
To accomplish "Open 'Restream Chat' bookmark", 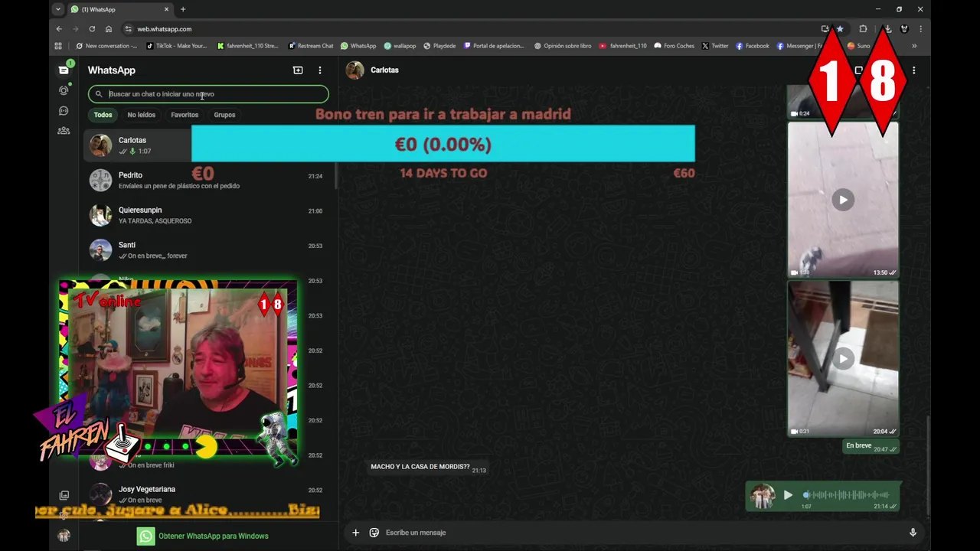I will click(x=311, y=46).
